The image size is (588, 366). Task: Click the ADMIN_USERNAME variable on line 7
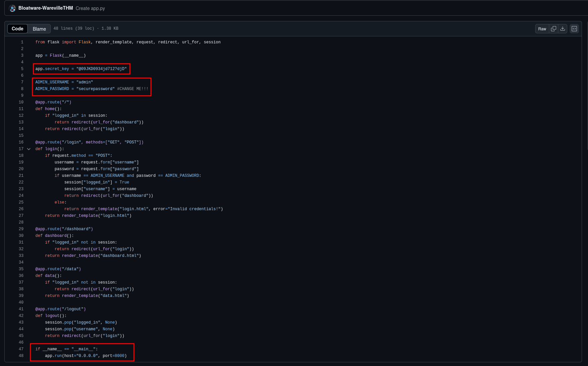(52, 82)
